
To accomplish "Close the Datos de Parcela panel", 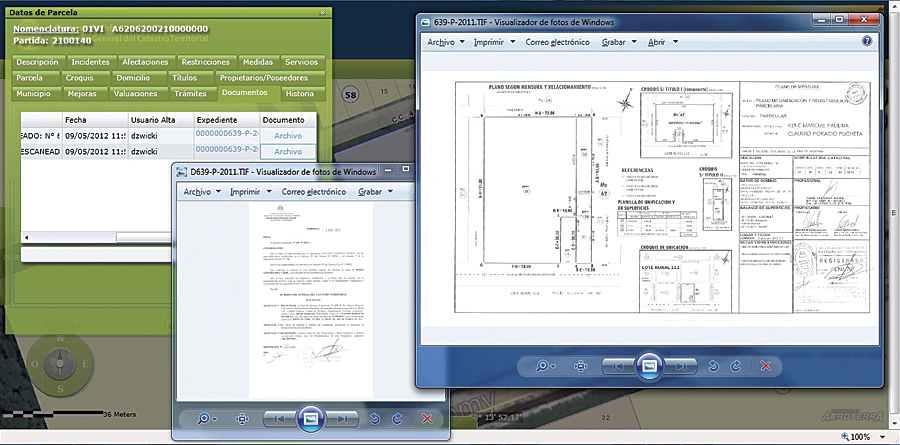I will (x=323, y=12).
